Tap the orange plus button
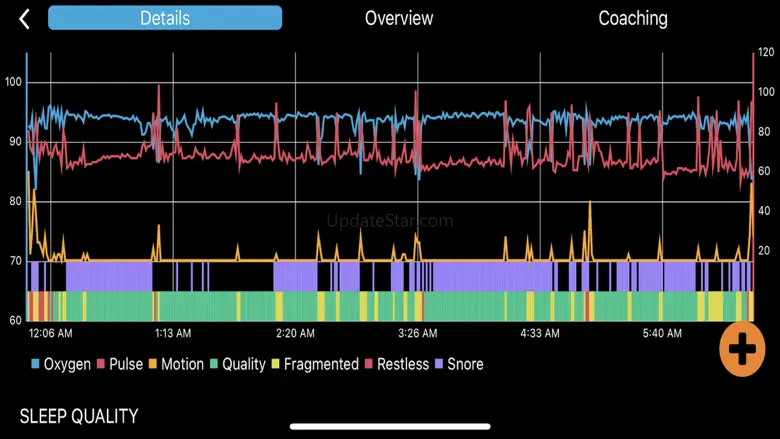Screen dimensions: 780x439 coord(742,349)
